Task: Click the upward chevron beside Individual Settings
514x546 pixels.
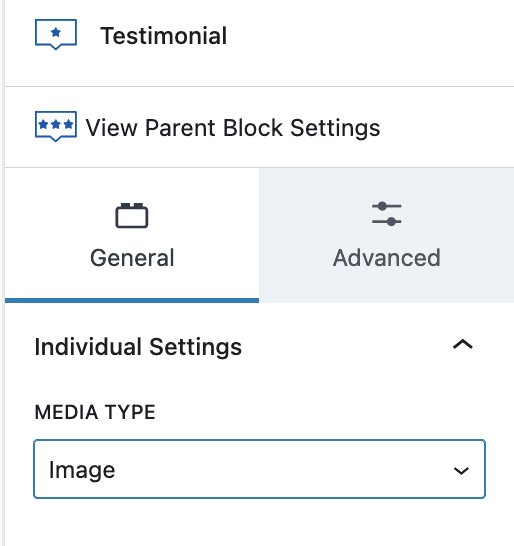Action: (462, 345)
